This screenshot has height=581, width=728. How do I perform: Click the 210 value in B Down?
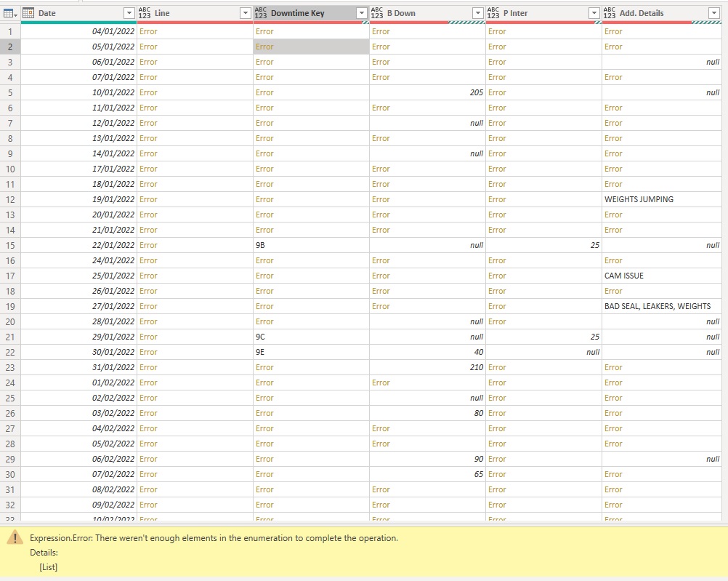click(427, 368)
